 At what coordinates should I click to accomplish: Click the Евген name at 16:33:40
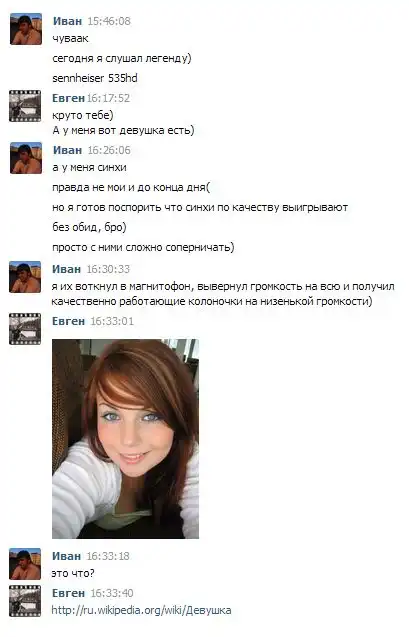[68, 593]
